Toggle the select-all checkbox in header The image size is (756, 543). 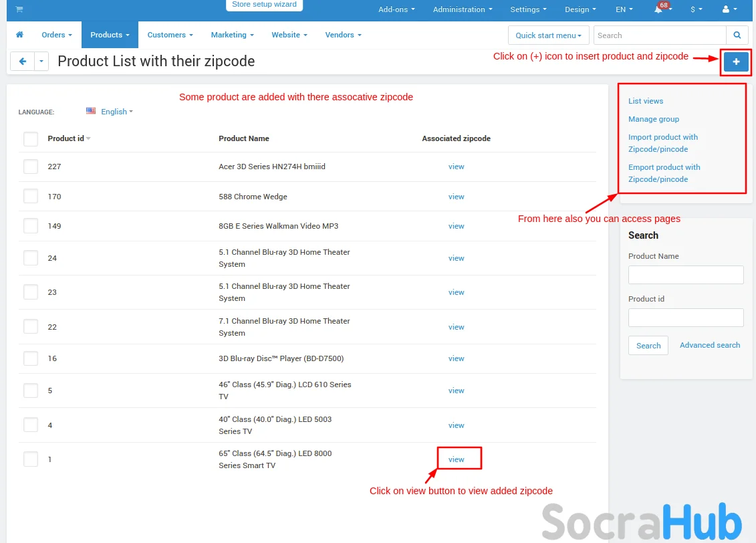point(31,139)
